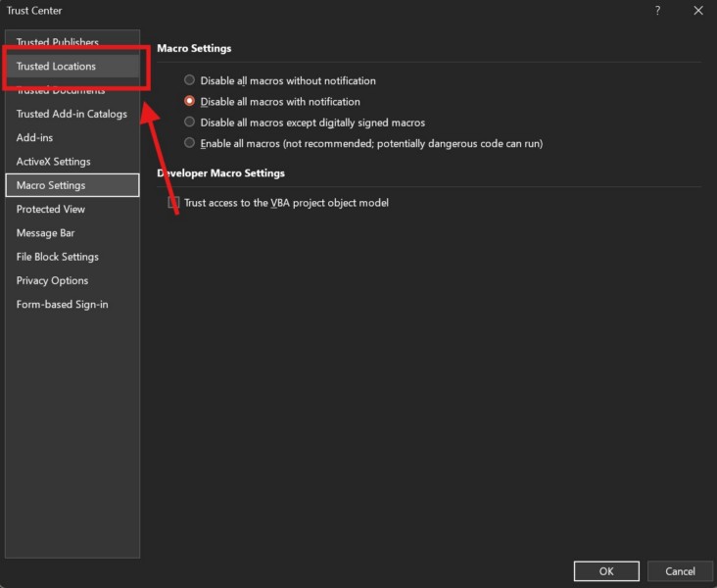Screen dimensions: 717x588
Task: Choose the Enable all macros option
Action: (x=190, y=143)
